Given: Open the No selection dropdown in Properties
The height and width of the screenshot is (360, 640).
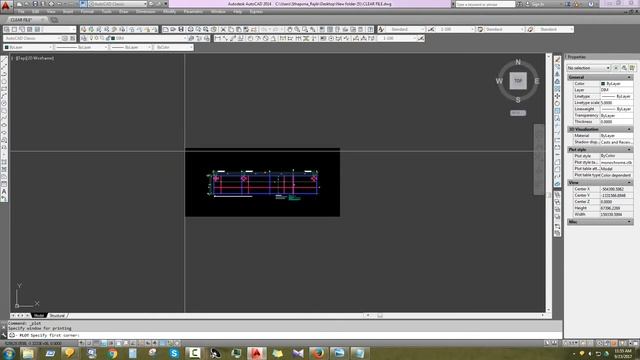Looking at the screenshot, I should 589,68.
